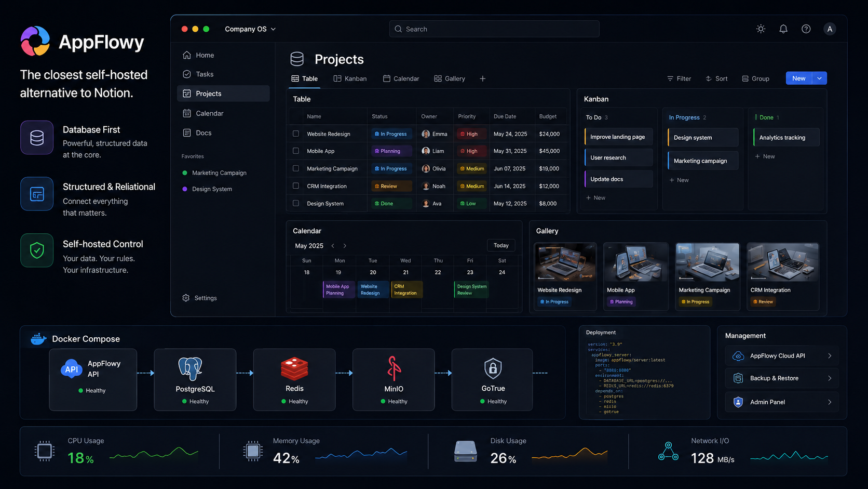The height and width of the screenshot is (489, 868).
Task: Click the Redis stack icon
Action: (x=294, y=368)
